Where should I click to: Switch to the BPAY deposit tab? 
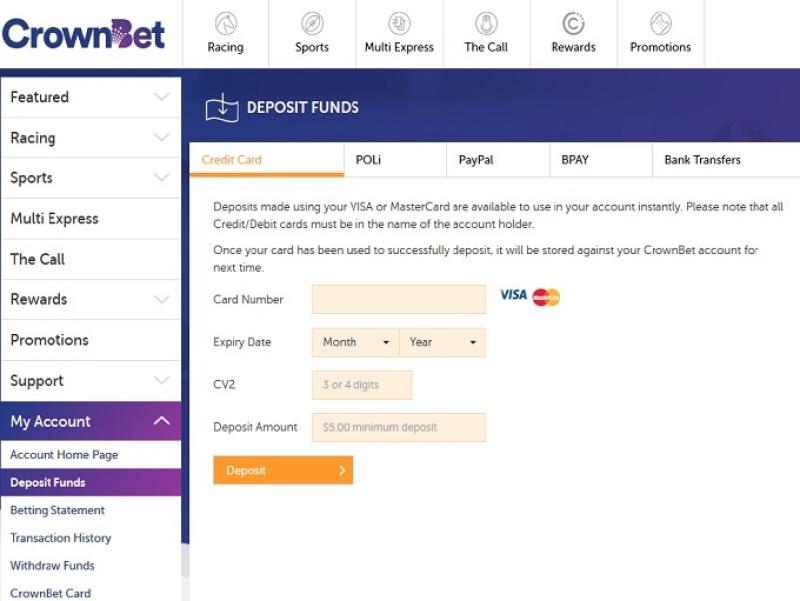coord(601,160)
